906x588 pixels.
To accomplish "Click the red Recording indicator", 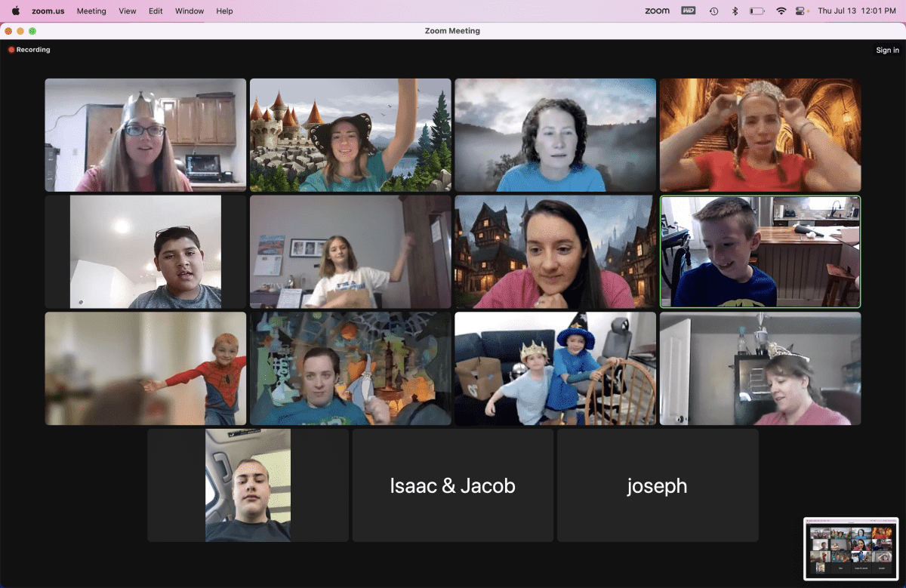I will [29, 50].
